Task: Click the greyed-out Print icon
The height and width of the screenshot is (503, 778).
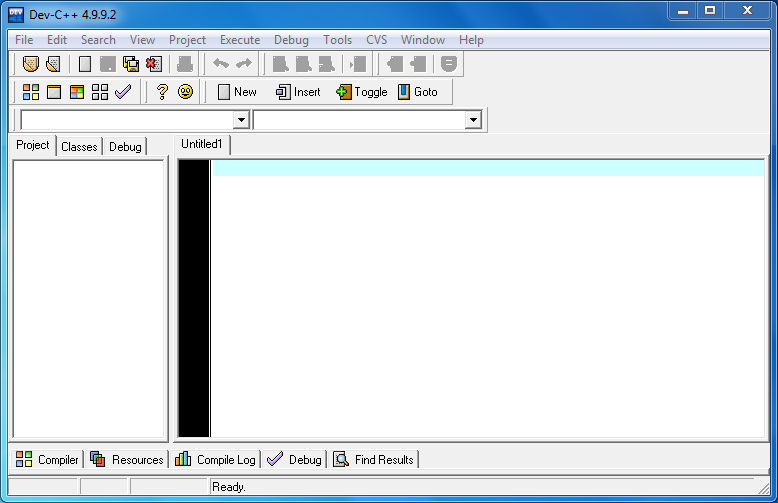Action: [185, 64]
